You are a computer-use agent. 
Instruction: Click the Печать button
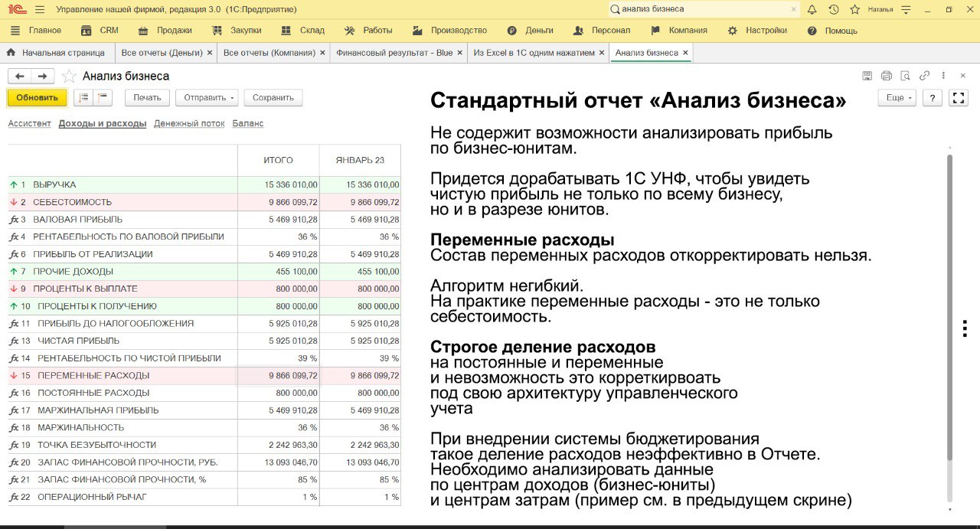tap(147, 97)
